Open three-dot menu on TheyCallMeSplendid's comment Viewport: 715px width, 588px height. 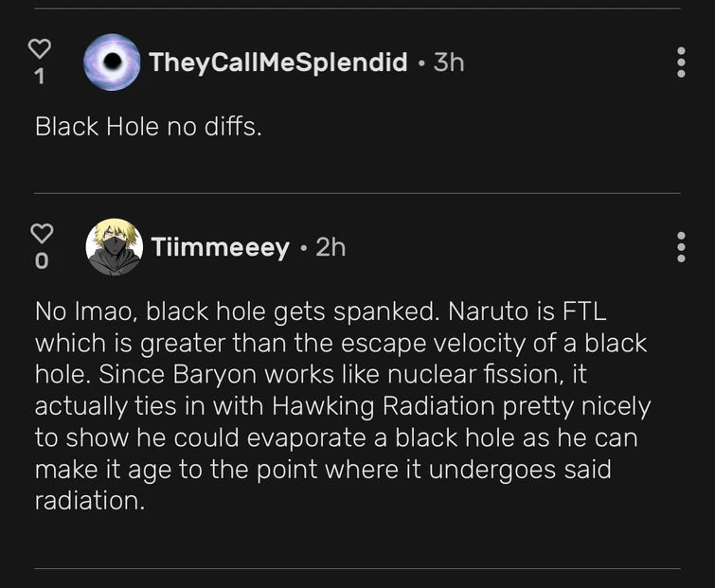[x=681, y=62]
